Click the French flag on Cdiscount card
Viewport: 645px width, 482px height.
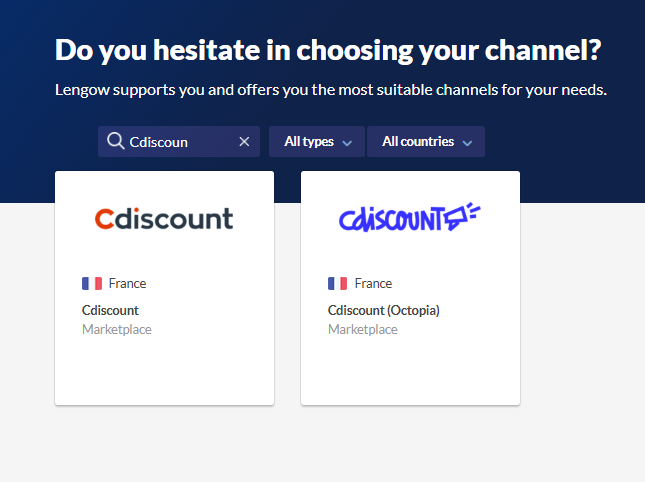click(92, 283)
